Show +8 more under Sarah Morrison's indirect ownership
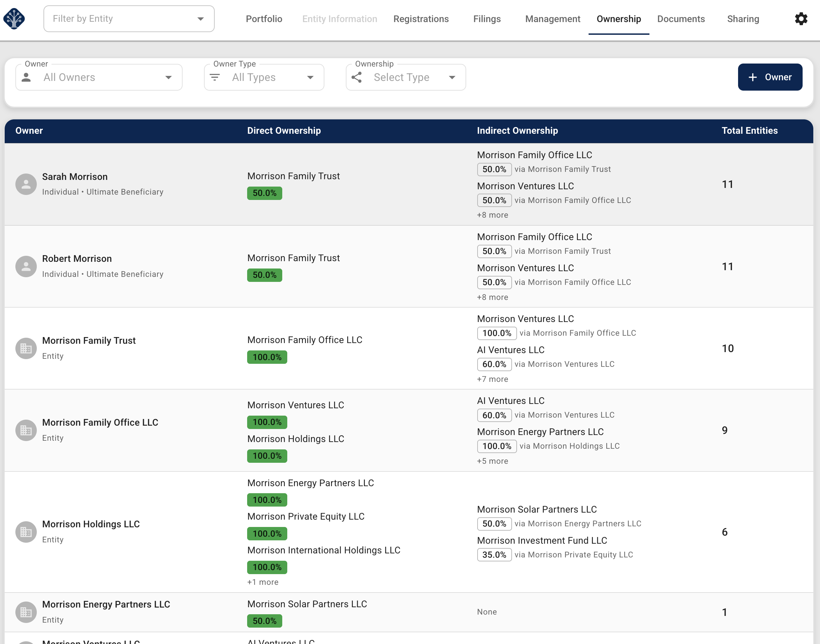820x644 pixels. click(493, 215)
